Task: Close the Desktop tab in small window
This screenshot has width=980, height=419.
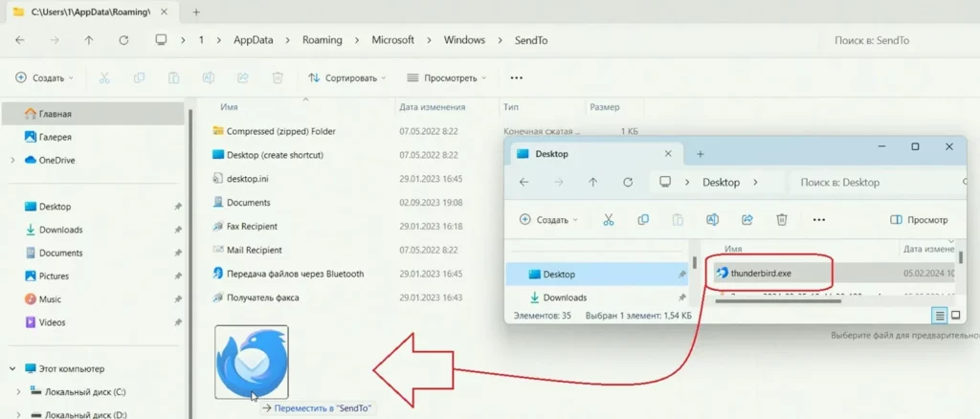Action: [x=668, y=154]
